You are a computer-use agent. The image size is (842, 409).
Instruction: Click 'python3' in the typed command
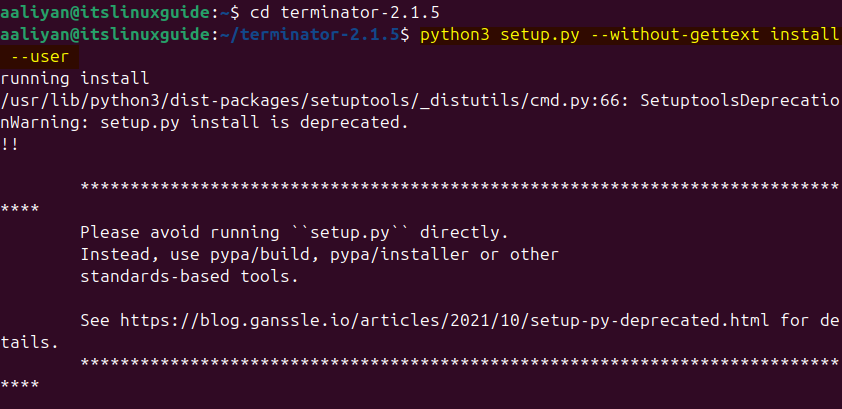[456, 35]
